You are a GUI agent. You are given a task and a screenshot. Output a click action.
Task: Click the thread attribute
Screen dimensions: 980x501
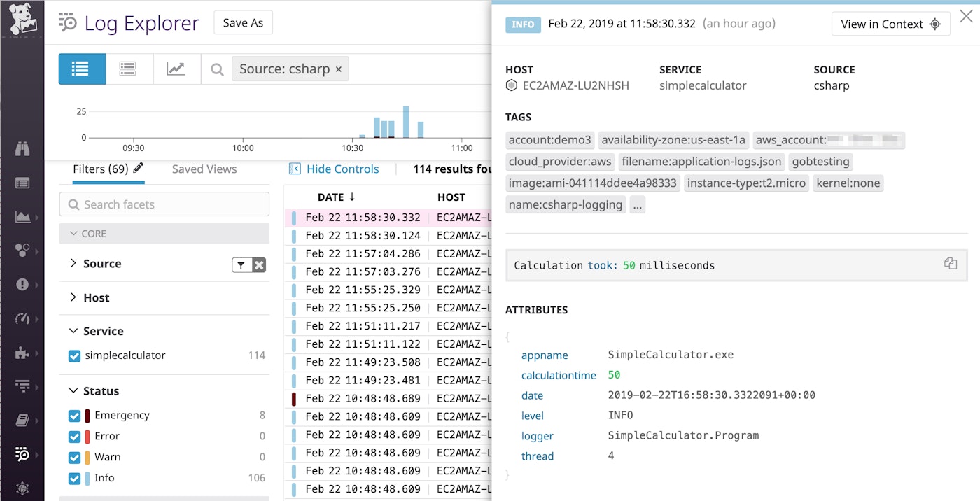coord(538,456)
